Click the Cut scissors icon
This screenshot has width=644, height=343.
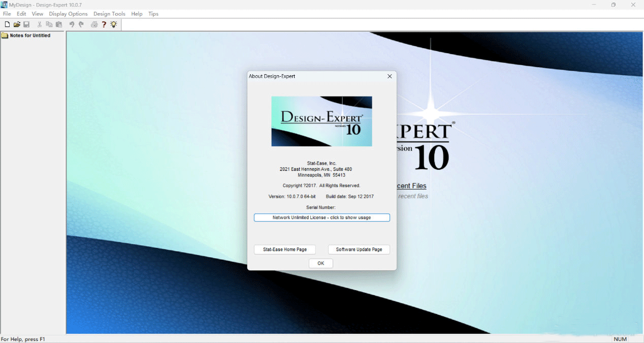click(40, 24)
